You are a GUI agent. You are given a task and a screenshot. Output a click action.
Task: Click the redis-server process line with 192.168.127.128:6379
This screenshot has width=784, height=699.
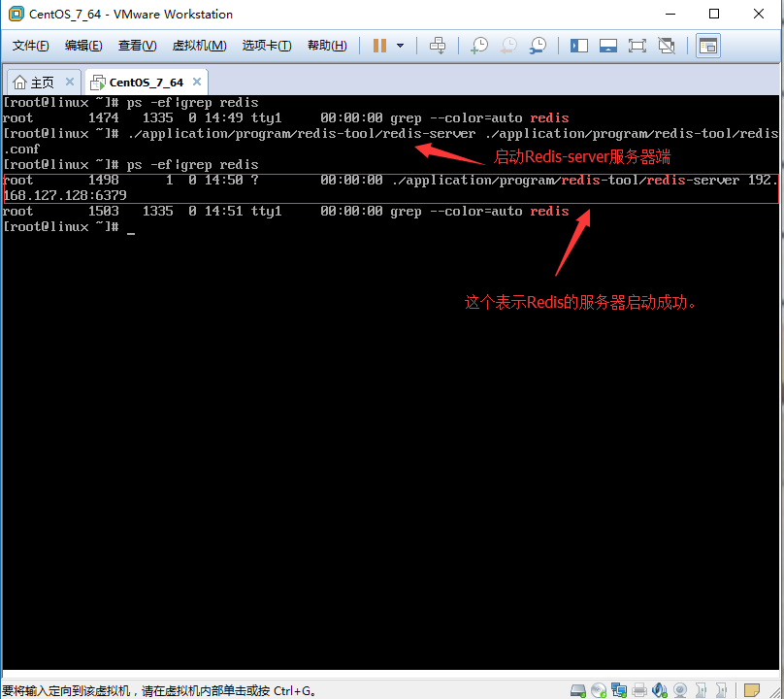click(x=390, y=188)
